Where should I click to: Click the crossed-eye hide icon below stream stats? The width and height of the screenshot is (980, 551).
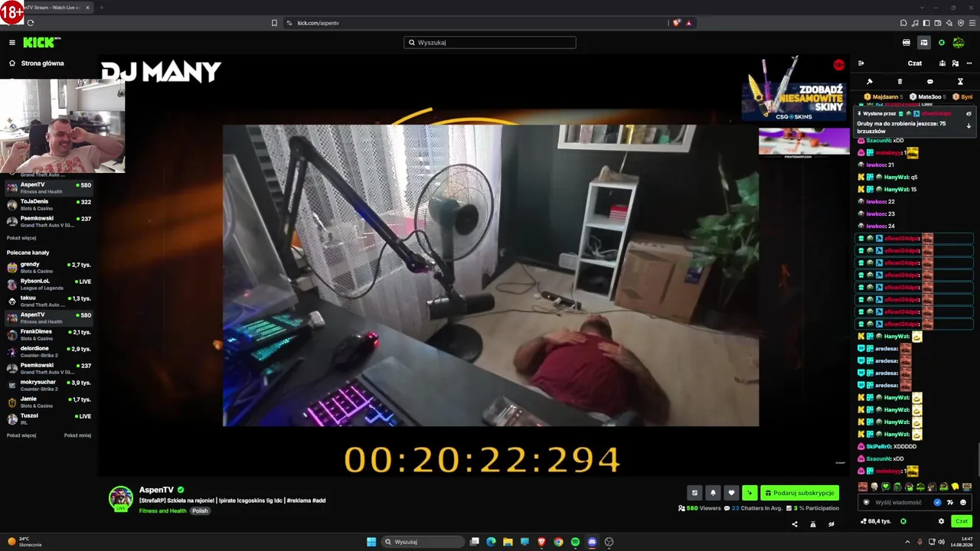(x=831, y=524)
